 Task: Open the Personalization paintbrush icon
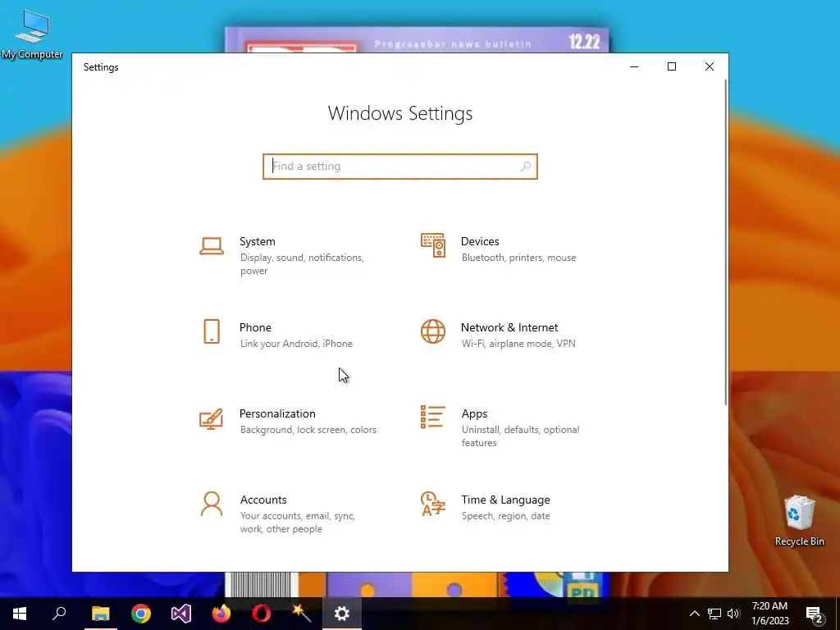point(211,419)
